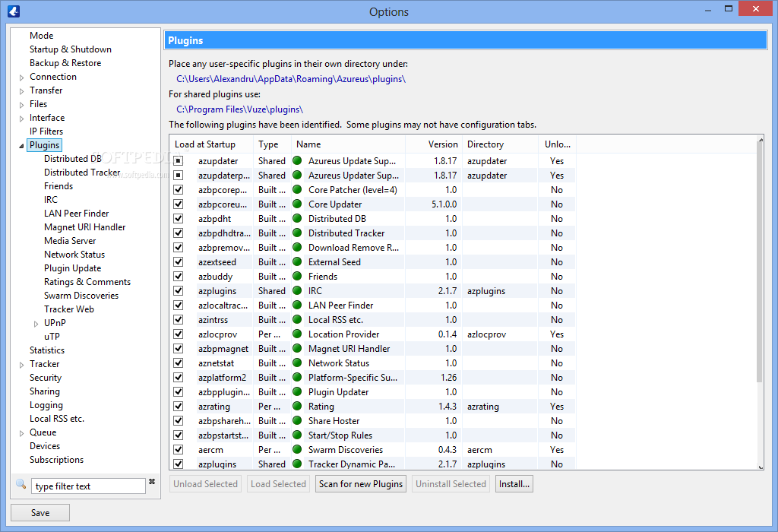Select IP Filters in options tree

point(46,131)
